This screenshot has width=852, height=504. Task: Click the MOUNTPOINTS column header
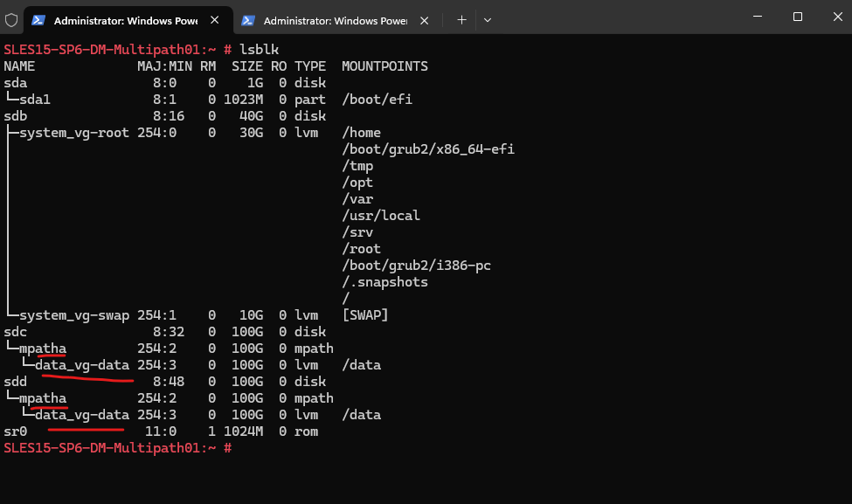pyautogui.click(x=384, y=66)
